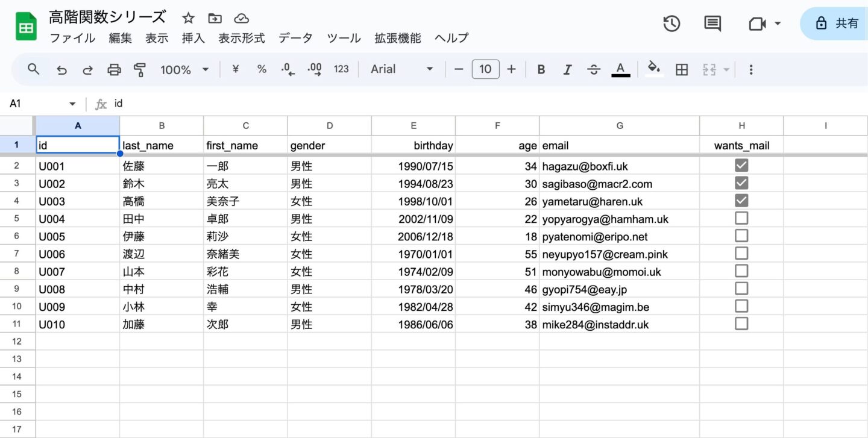Uncheck wants_mail for U001 佐藤
Screen dimensions: 868x438
pyautogui.click(x=741, y=164)
